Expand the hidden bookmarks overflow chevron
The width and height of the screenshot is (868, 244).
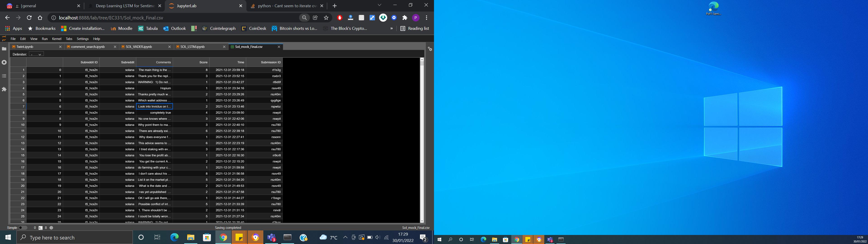point(391,29)
